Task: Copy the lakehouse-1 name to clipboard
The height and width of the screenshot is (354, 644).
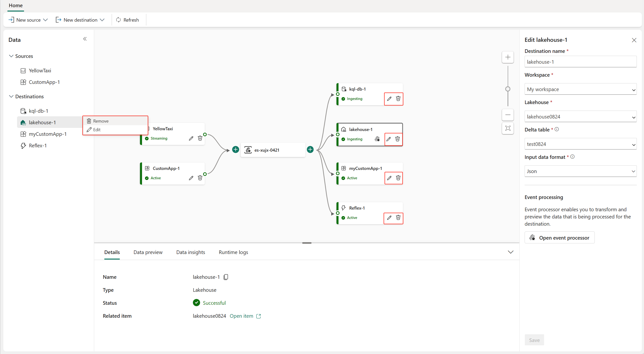Action: point(226,277)
